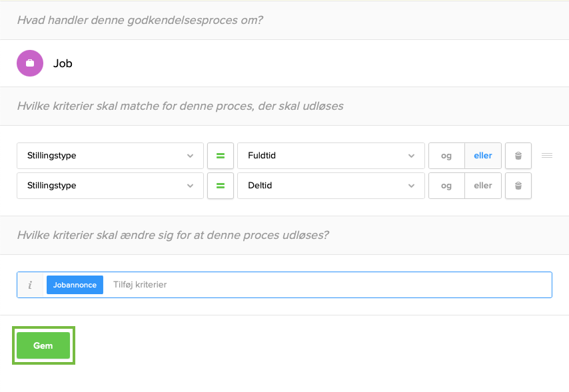Viewport: 569px width, 392px height.
Task: Click the drag handle on the Fuldtid row
Action: pos(547,156)
